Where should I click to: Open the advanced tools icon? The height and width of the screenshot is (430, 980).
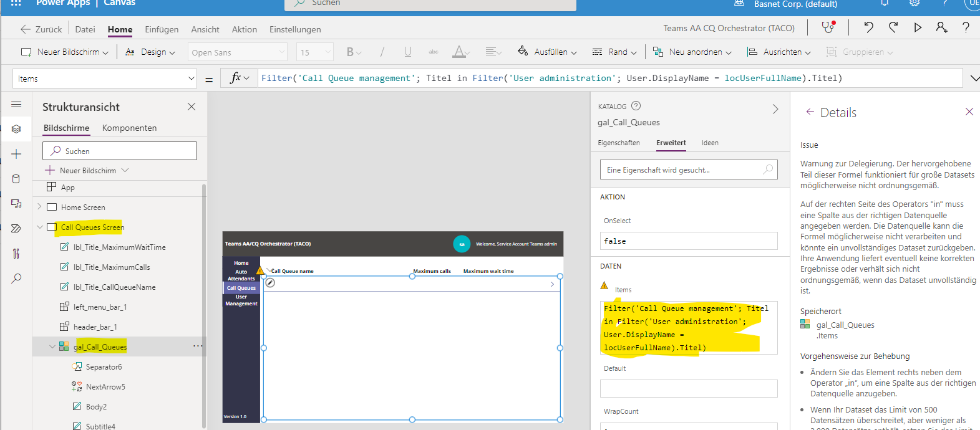16,254
